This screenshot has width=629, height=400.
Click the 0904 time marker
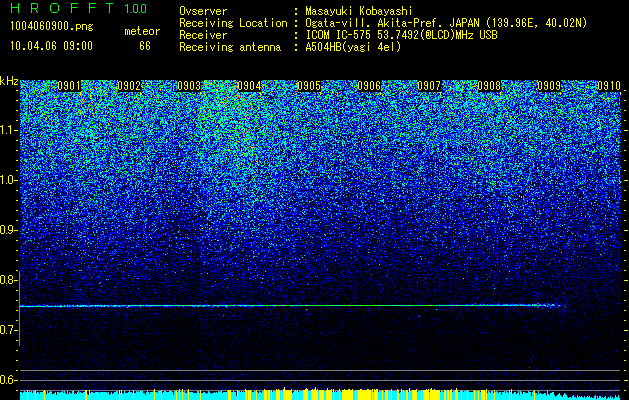[249, 86]
